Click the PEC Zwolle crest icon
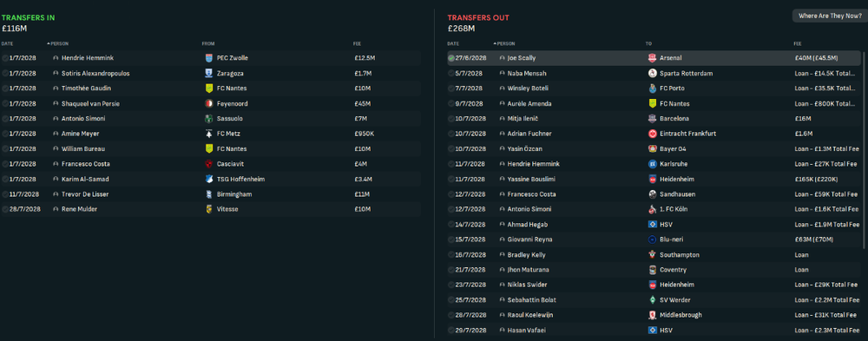 208,58
